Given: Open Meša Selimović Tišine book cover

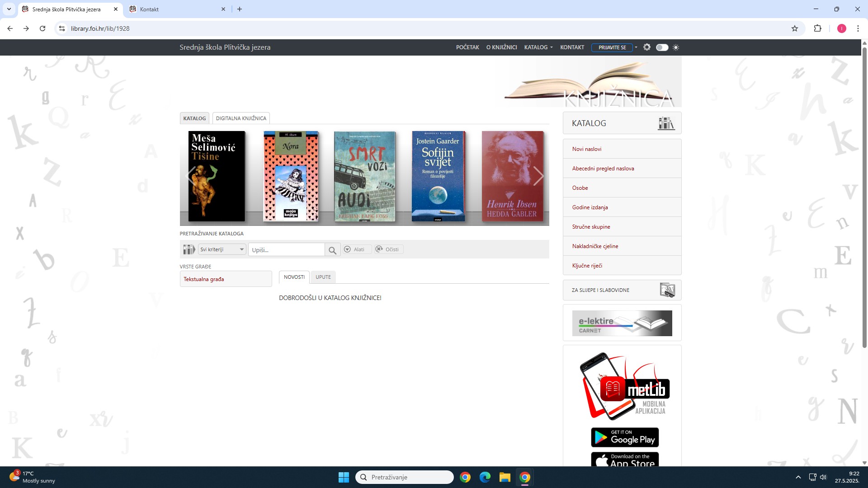Looking at the screenshot, I should tap(217, 176).
